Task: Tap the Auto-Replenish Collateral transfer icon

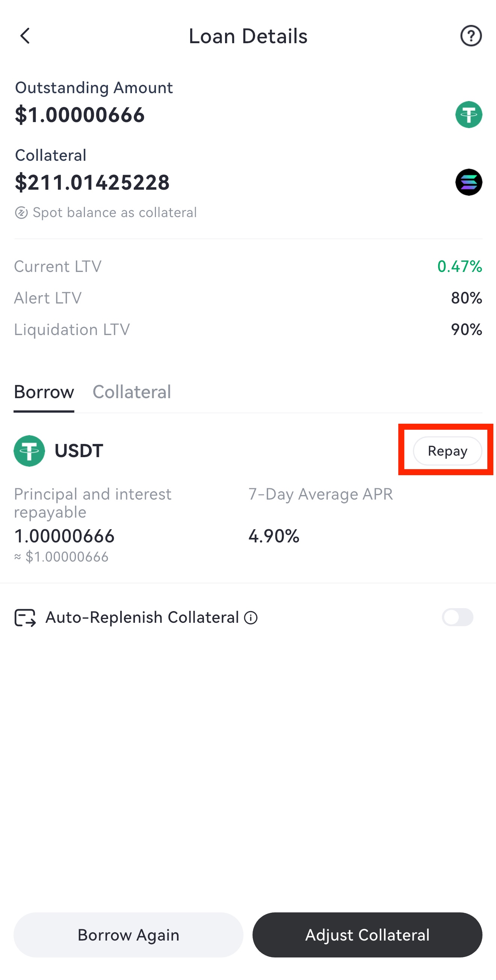Action: 25,618
